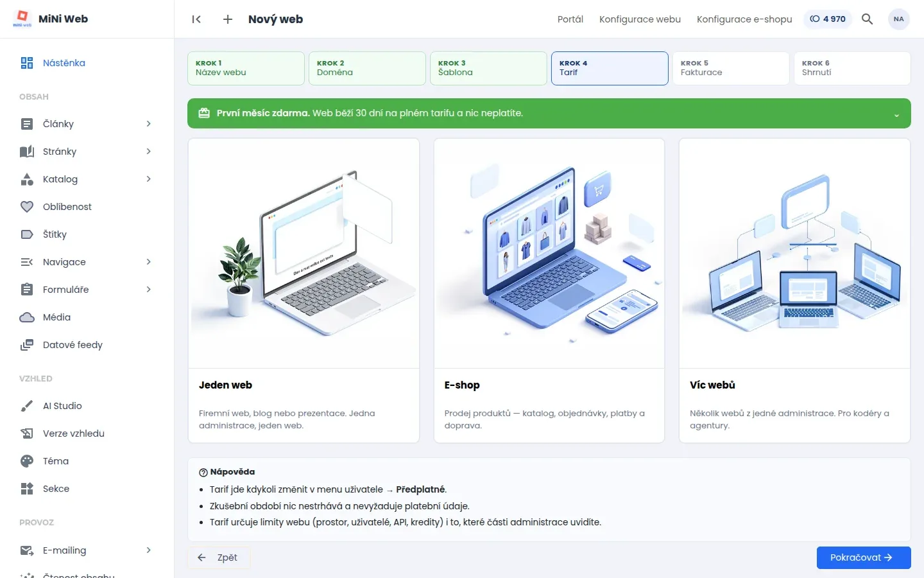Open search with the magnifier icon
Viewport: 924px width, 578px height.
[x=867, y=19]
